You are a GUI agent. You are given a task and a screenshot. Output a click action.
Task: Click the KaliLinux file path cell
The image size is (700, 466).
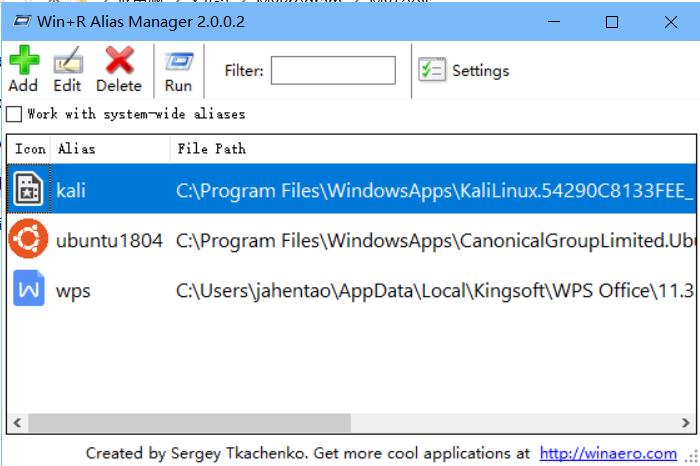coord(435,191)
